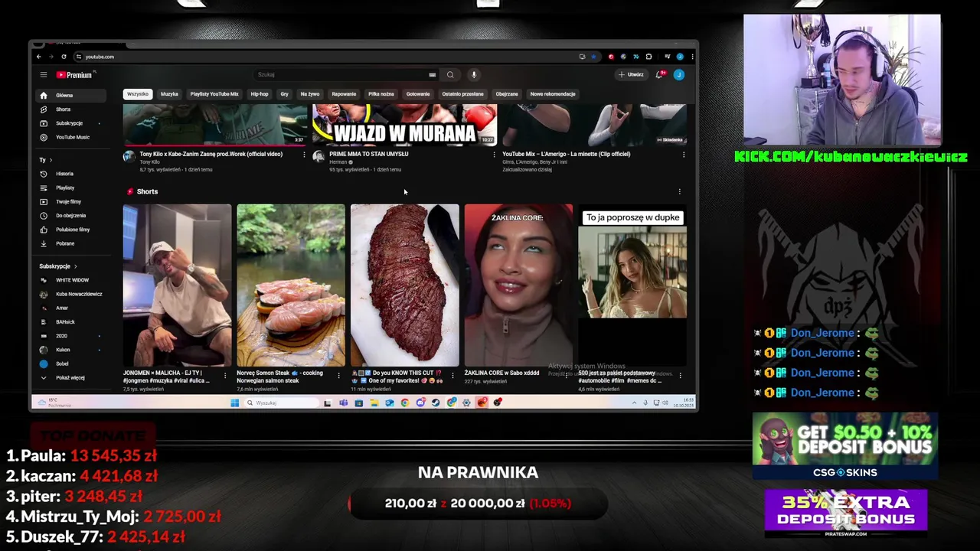Select the Piłka nożna filter chip
Image resolution: width=980 pixels, height=551 pixels.
pos(381,94)
